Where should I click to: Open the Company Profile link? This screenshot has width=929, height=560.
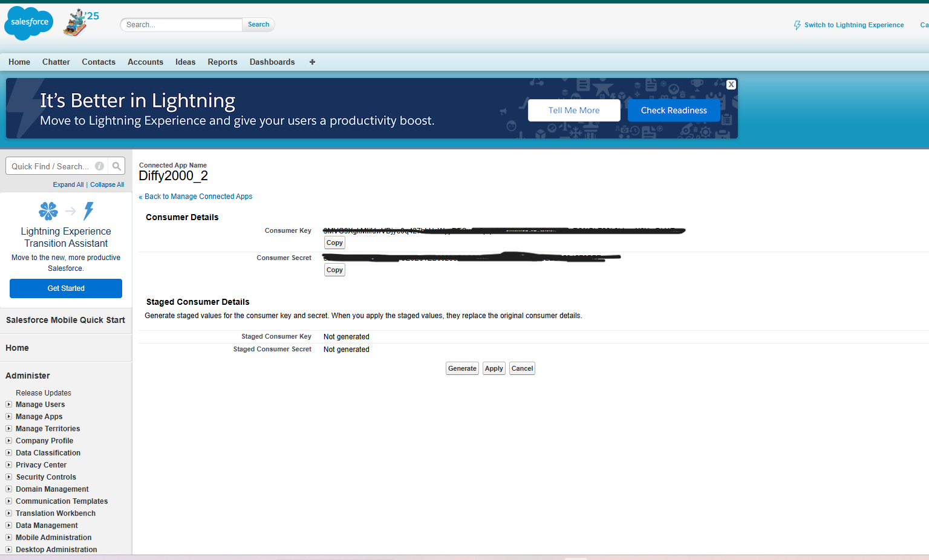click(44, 441)
